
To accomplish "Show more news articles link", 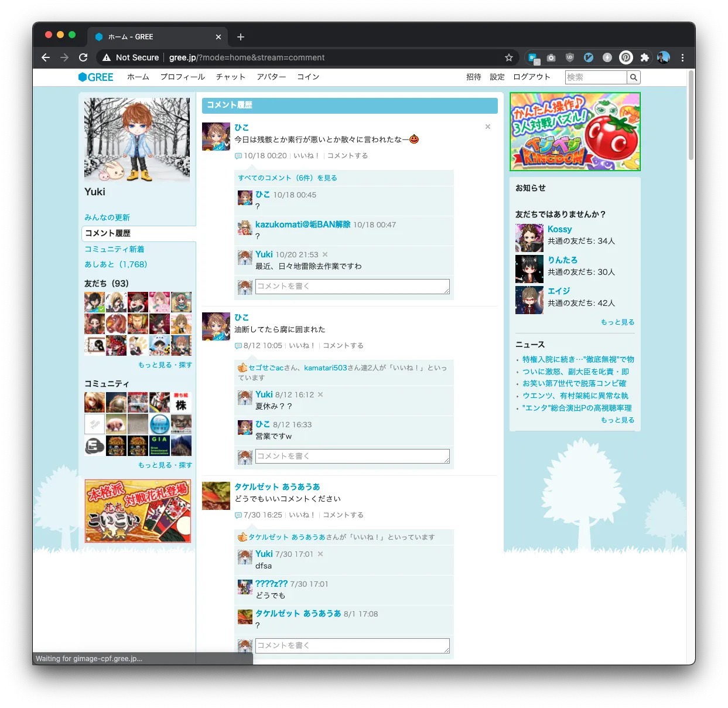I will [x=617, y=420].
